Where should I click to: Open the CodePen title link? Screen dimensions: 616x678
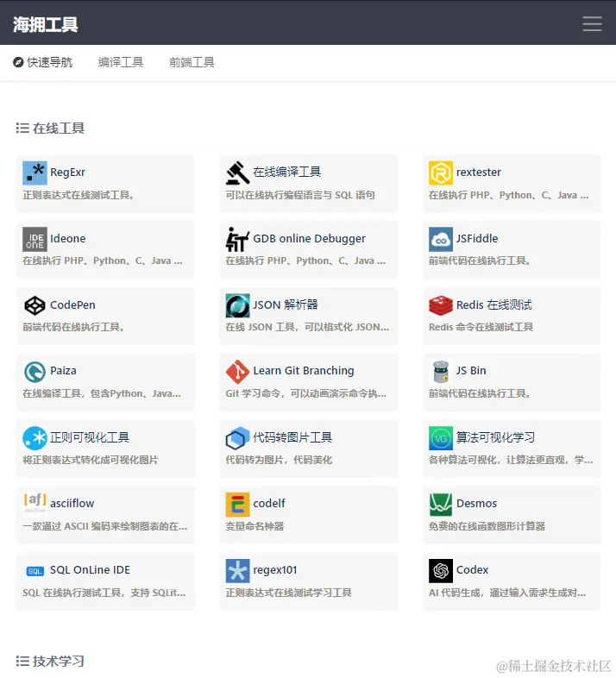point(72,304)
